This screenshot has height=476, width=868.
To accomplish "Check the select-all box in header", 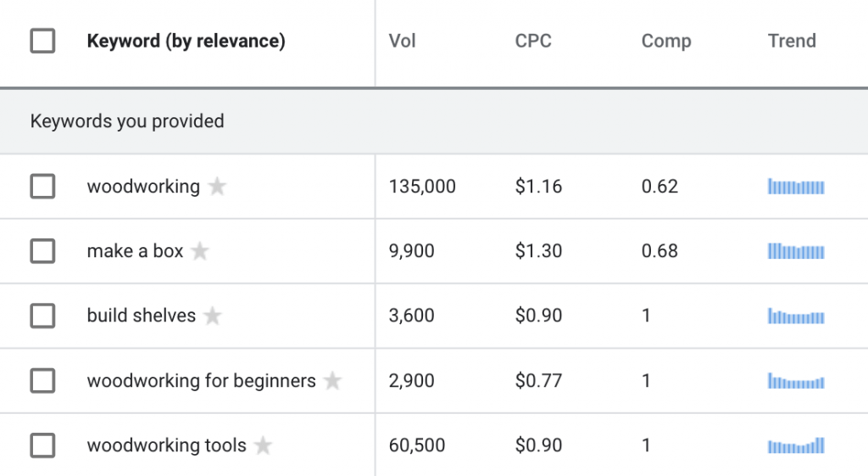I will pyautogui.click(x=42, y=41).
